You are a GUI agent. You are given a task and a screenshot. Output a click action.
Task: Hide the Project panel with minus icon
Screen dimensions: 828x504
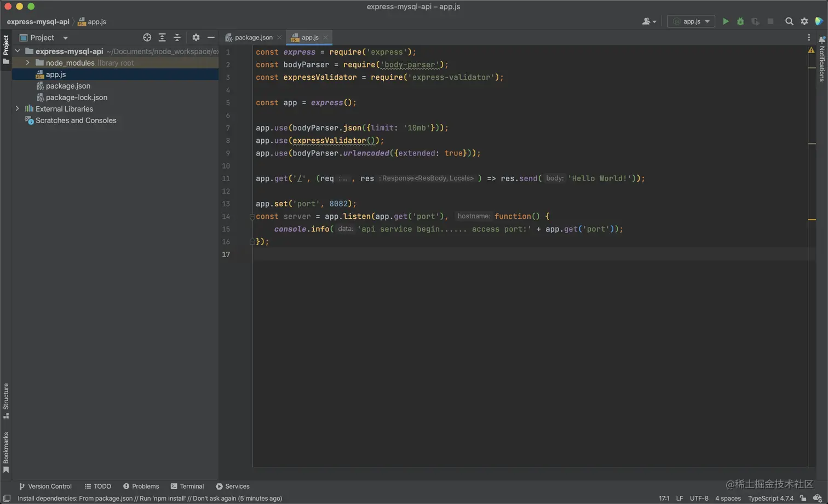(x=211, y=38)
